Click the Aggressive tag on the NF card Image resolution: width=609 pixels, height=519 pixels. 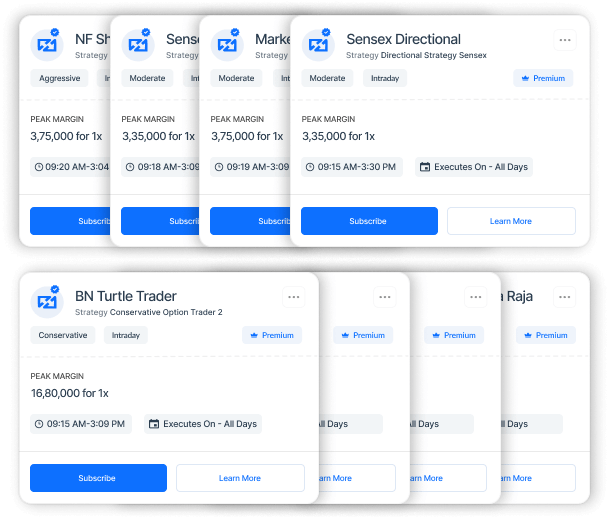(x=59, y=78)
